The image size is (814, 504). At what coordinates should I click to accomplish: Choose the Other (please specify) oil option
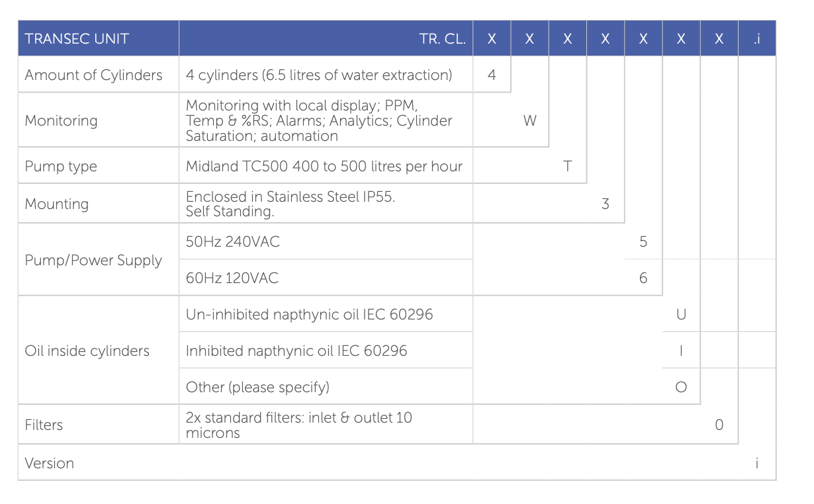click(257, 387)
